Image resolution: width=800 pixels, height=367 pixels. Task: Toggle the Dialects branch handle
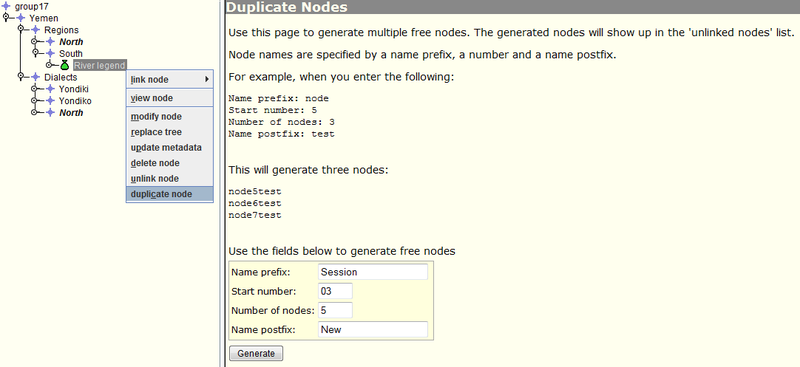click(x=21, y=76)
